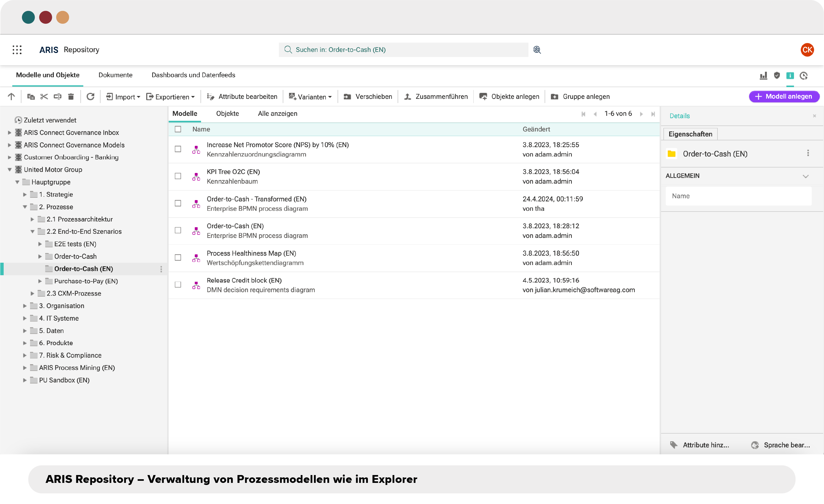This screenshot has height=504, width=824.
Task: Open the Import dropdown
Action: [x=123, y=97]
